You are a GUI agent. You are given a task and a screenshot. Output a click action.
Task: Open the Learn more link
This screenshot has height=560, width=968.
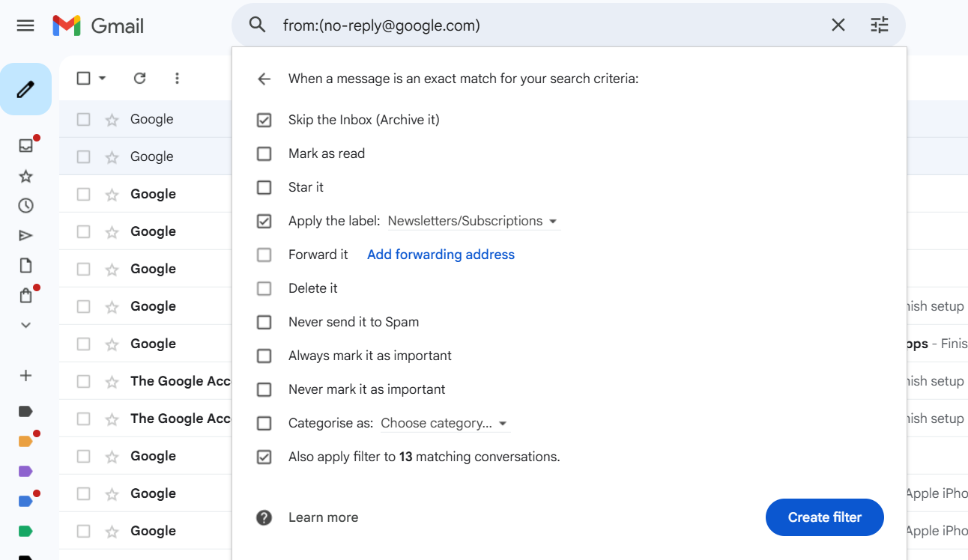[323, 517]
